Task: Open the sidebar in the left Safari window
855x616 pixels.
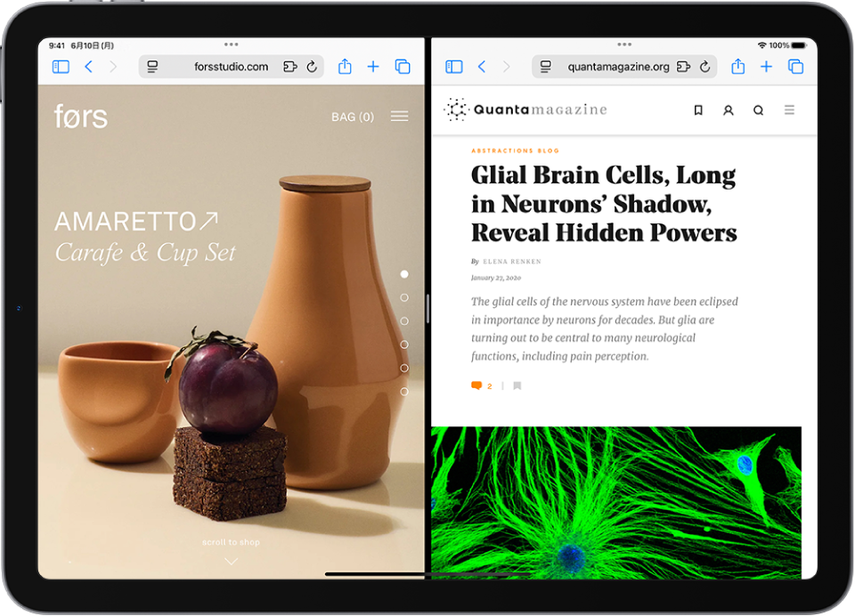Action: click(x=60, y=66)
